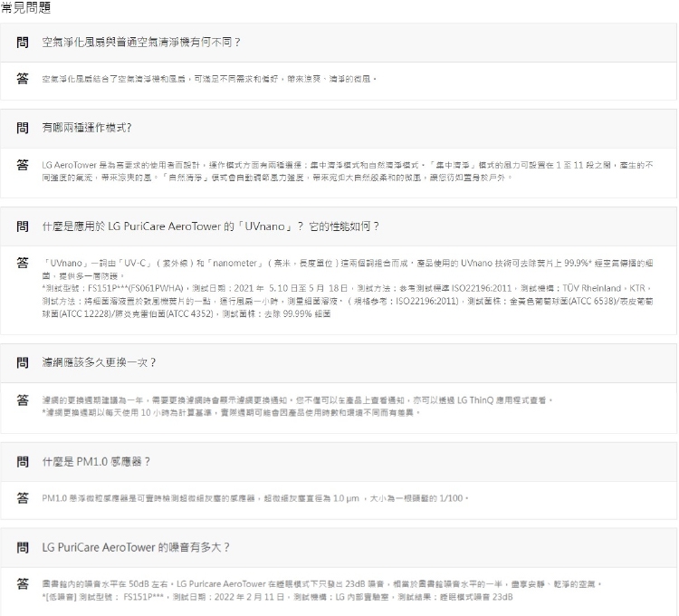Click the 問 icon beside the AeroTower 噪音 question
Screen dimensions: 679x616
22,547
